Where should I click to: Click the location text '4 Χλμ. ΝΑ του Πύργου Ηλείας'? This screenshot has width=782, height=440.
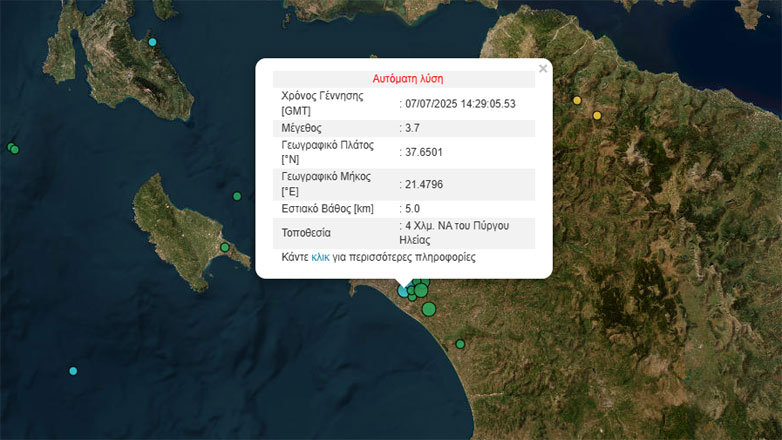454,233
